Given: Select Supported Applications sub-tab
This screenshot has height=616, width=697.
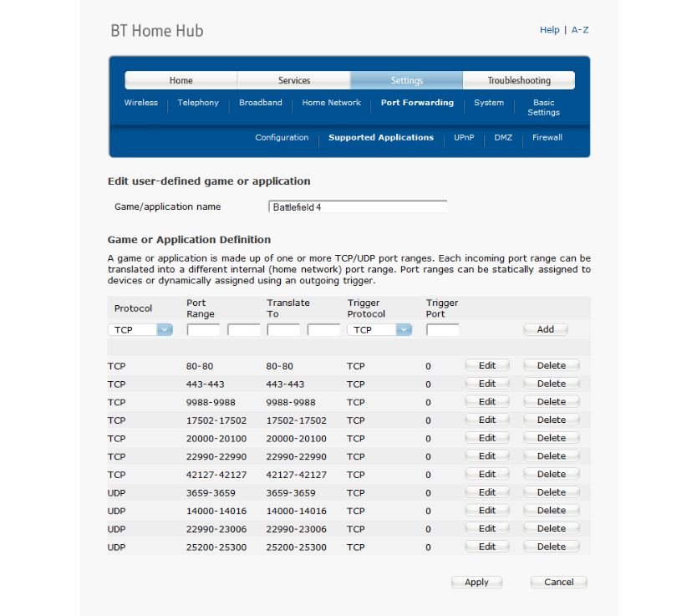Looking at the screenshot, I should pyautogui.click(x=381, y=138).
